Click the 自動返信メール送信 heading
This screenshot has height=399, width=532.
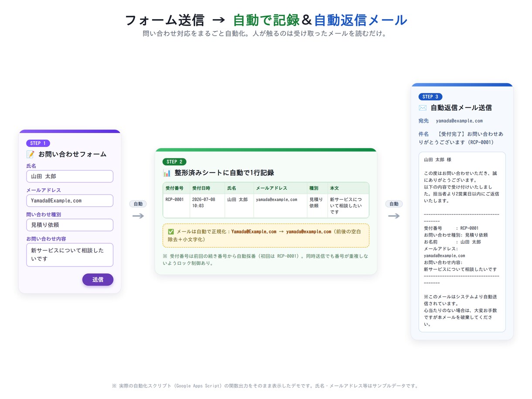tap(461, 108)
